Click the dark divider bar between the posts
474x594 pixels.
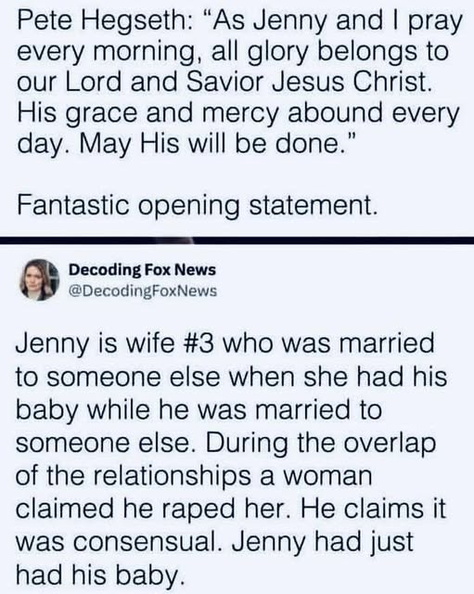point(237,241)
